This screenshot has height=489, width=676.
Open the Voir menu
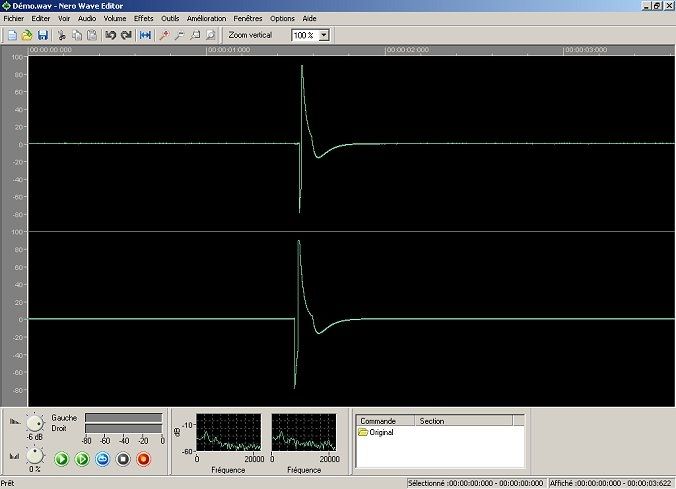pos(64,19)
